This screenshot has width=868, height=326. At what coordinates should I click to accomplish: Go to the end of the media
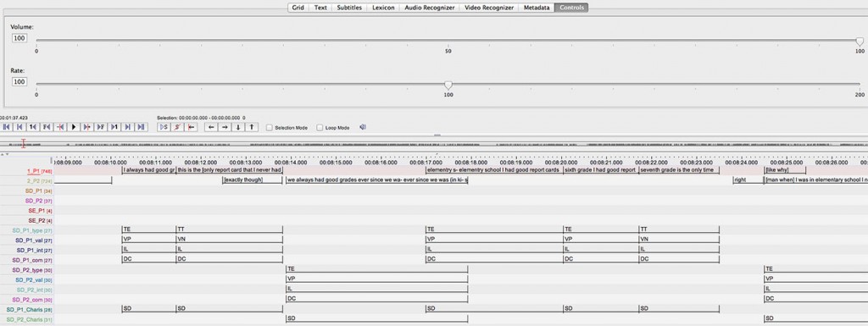[x=141, y=127]
